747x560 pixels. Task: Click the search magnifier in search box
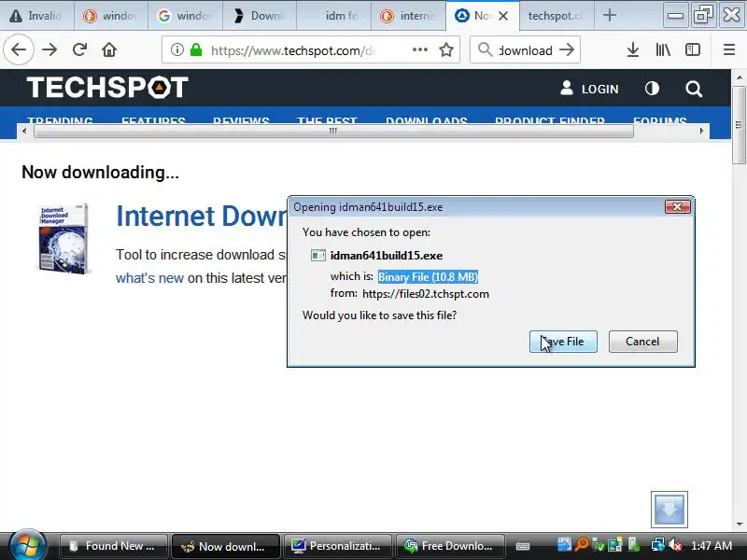coord(485,49)
